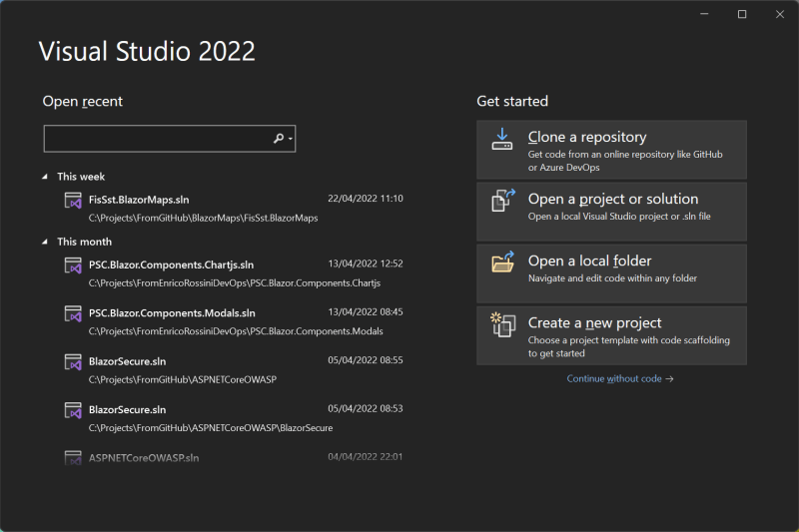Collapse the This week group
799x532 pixels.
(x=45, y=177)
